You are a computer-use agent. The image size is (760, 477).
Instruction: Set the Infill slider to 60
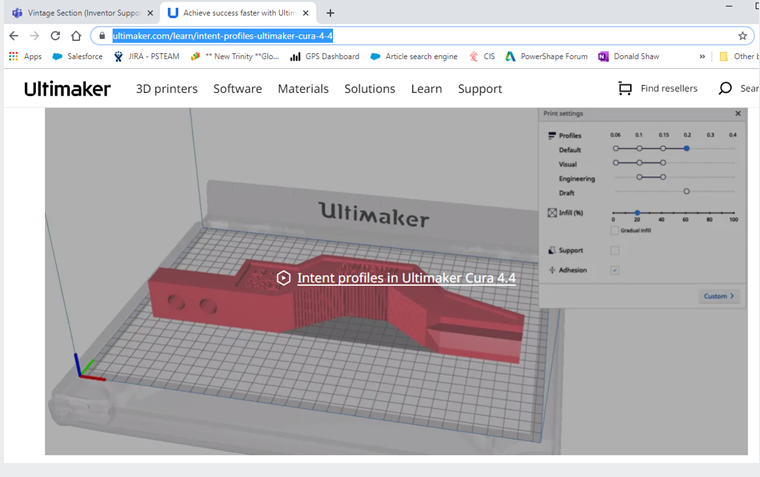coord(685,213)
